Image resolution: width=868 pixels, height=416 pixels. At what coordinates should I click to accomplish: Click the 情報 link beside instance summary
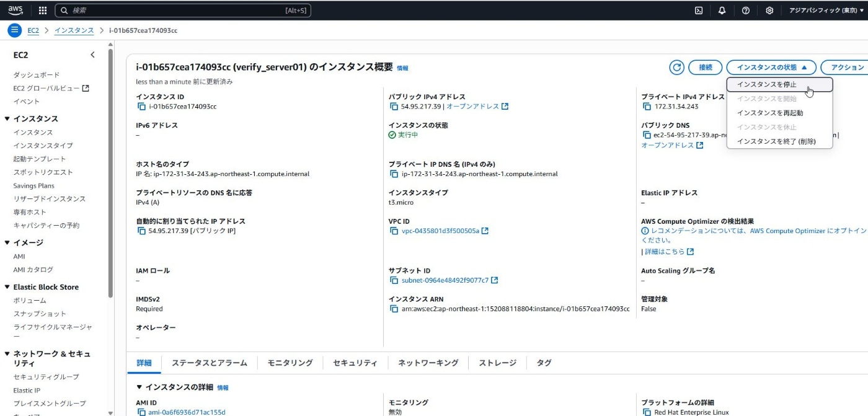pos(403,68)
